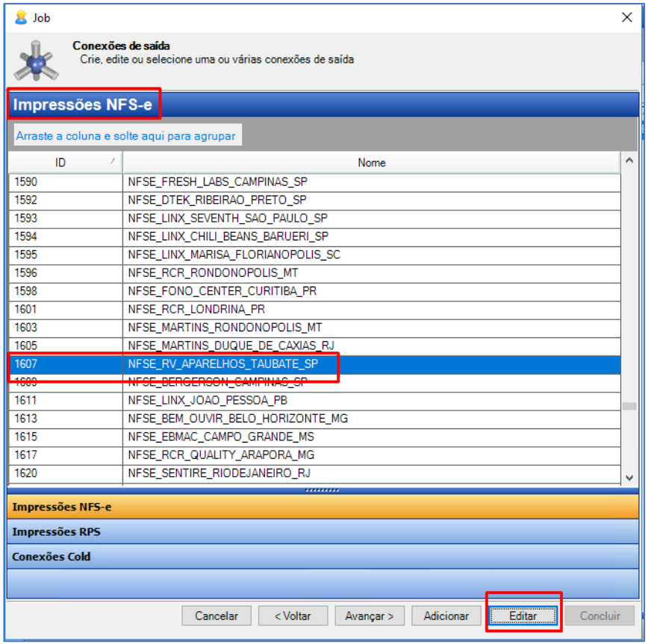The image size is (648, 644).
Task: Click the panel splitter grip handle
Action: pyautogui.click(x=323, y=490)
